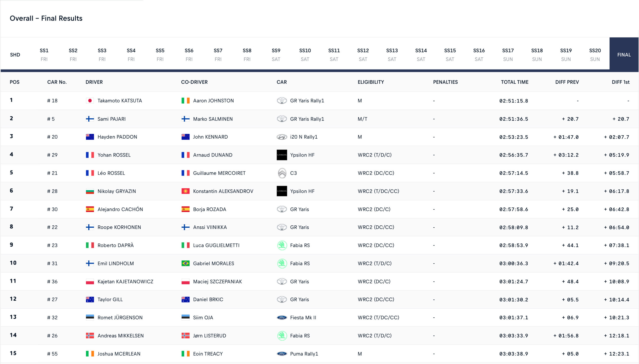Click Norwegian flag beside Andreas Mikkelsen
The image size is (639, 364).
click(x=90, y=336)
